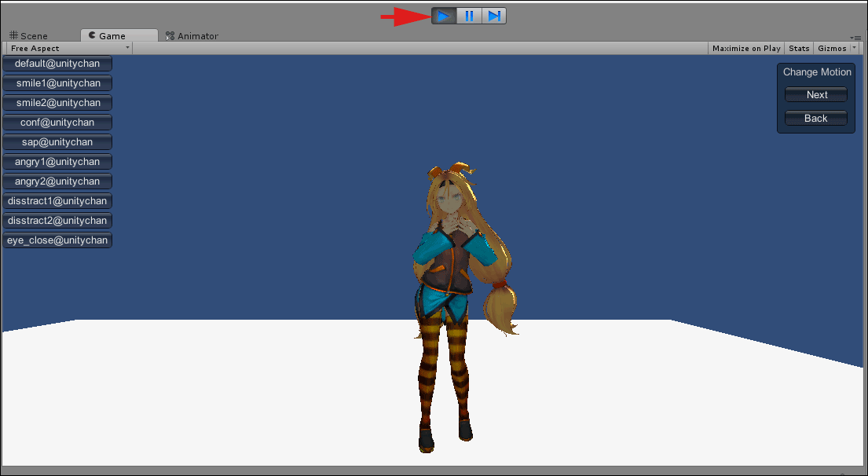The width and height of the screenshot is (868, 476).
Task: Pause the running game
Action: click(470, 16)
